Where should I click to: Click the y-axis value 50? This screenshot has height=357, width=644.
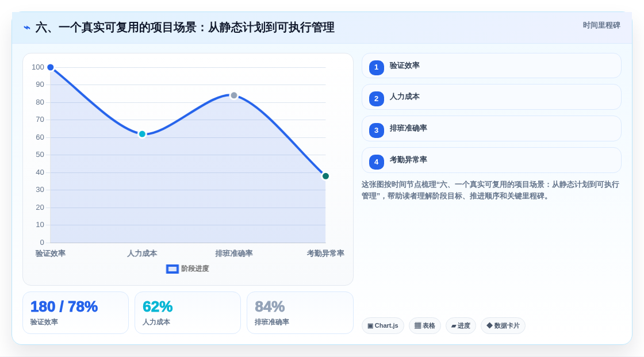coord(40,155)
